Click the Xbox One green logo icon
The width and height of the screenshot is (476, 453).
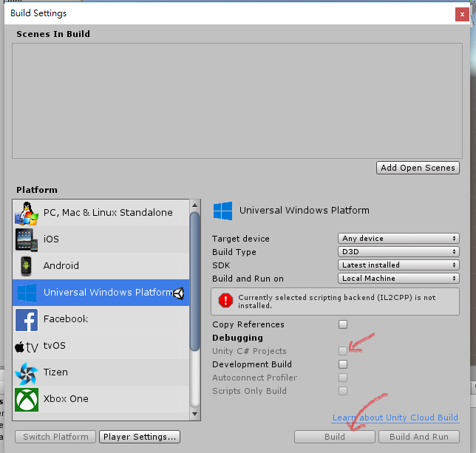click(27, 400)
